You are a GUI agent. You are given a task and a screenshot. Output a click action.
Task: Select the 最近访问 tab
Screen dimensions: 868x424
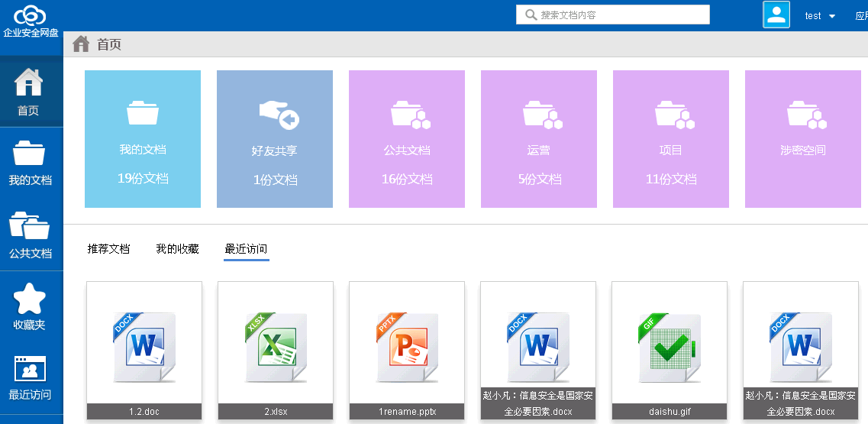tap(246, 249)
